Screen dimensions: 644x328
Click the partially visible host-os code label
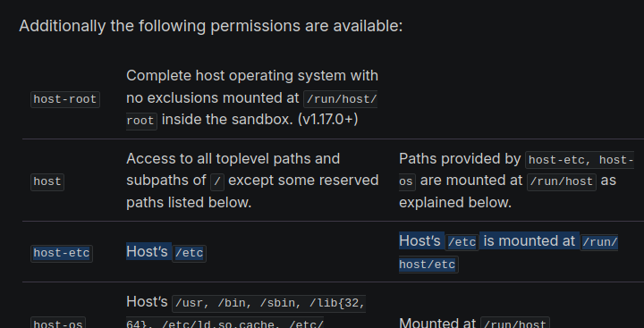[58, 323]
